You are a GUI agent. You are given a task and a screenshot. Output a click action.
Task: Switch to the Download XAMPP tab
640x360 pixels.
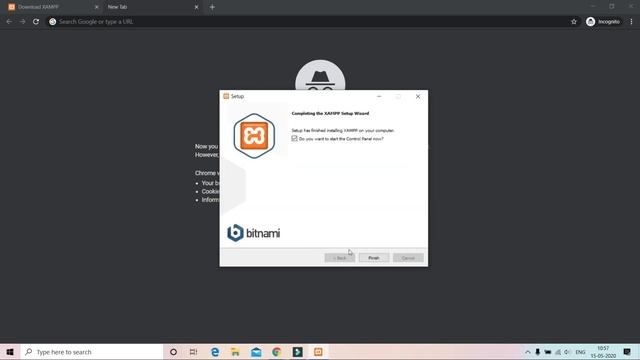coord(53,7)
